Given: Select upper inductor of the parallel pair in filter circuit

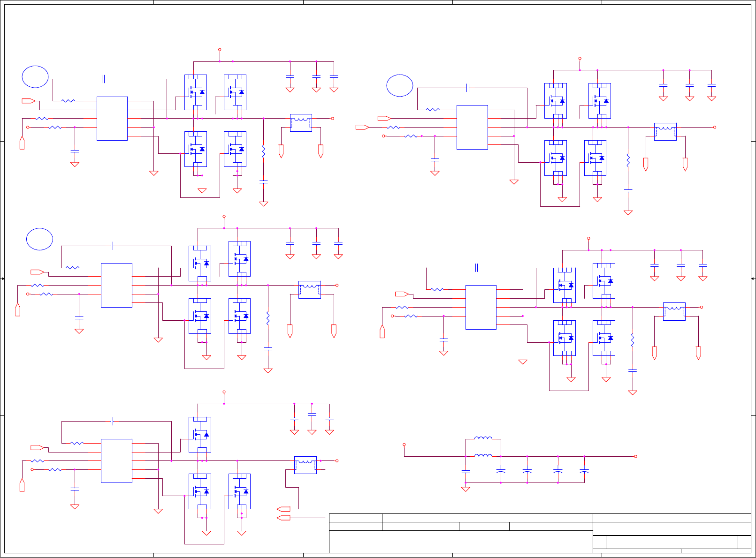Looking at the screenshot, I should tap(483, 438).
